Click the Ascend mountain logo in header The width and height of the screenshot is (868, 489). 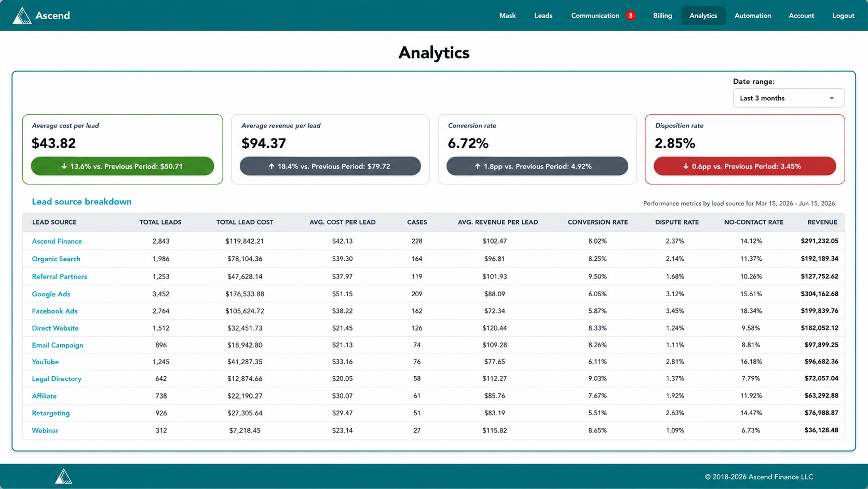pyautogui.click(x=22, y=16)
